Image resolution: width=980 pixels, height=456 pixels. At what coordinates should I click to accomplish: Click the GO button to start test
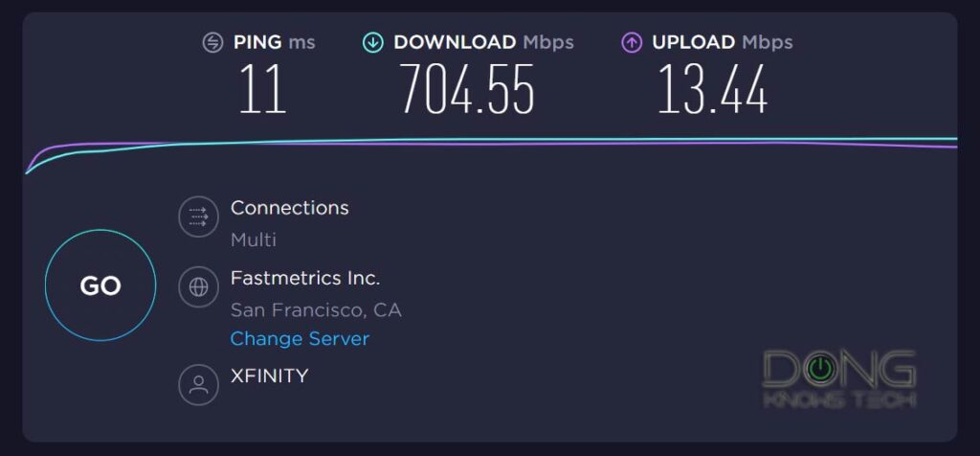click(100, 285)
